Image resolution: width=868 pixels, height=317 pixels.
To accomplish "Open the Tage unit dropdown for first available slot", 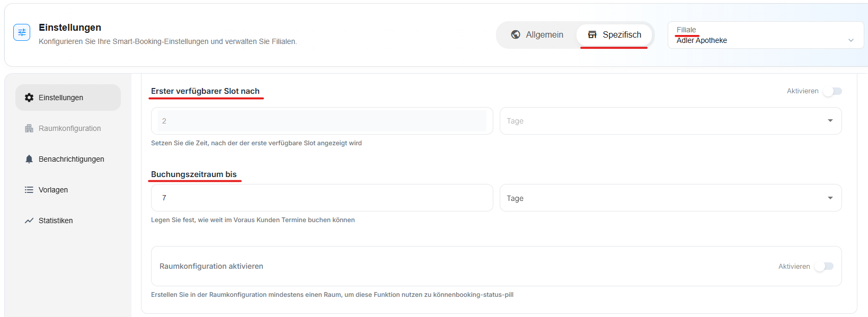I will 670,121.
